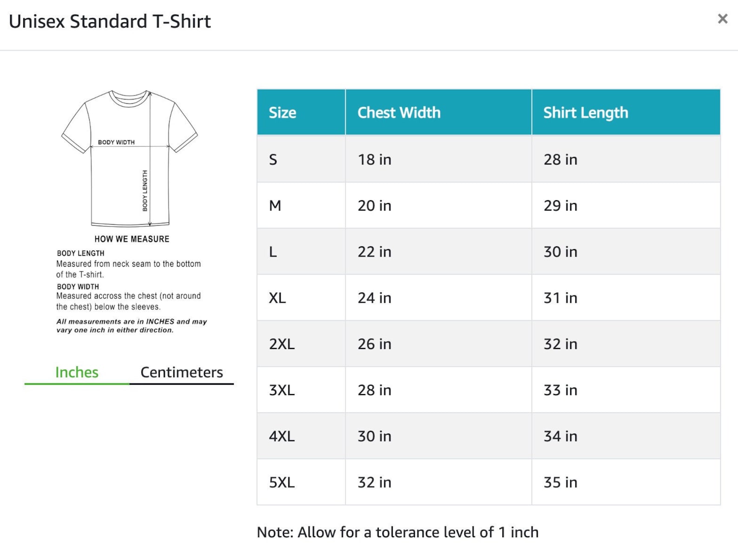Click the tolerance level note text
Image resolution: width=738 pixels, height=560 pixels.
click(397, 532)
